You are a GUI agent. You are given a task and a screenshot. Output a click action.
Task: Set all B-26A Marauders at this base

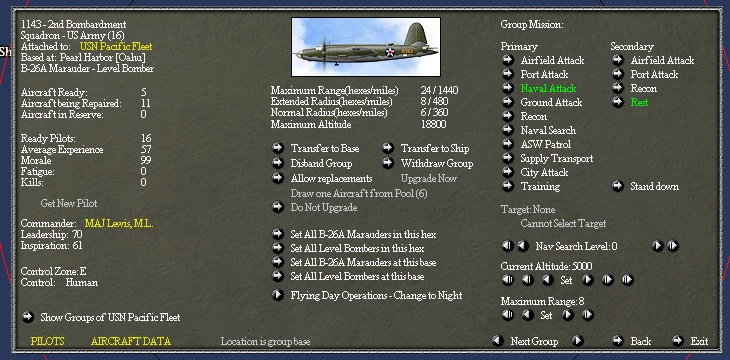point(277,262)
